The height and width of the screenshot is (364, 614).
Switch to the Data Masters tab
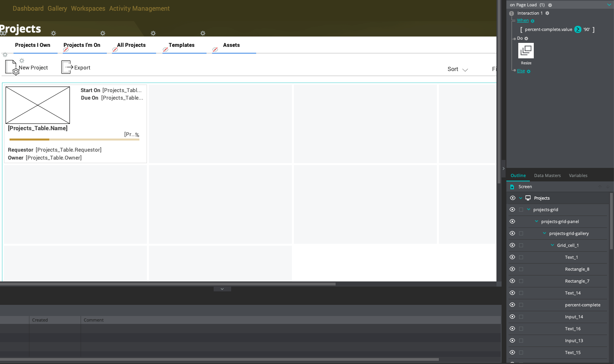pyautogui.click(x=547, y=175)
